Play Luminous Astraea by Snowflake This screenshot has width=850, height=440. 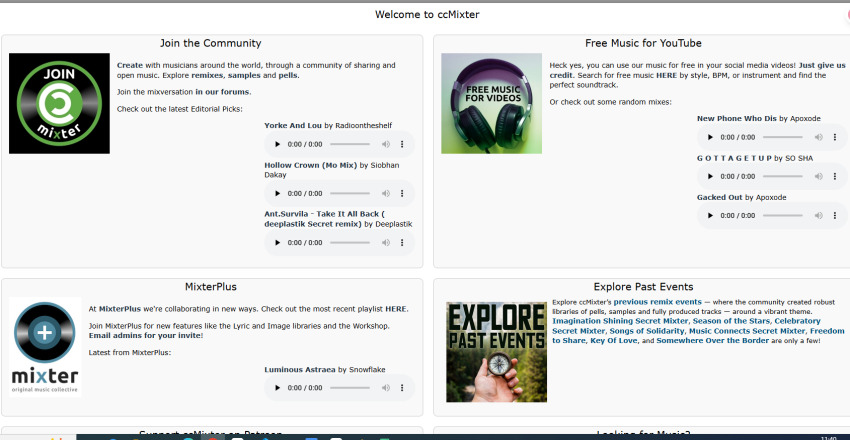coord(278,387)
